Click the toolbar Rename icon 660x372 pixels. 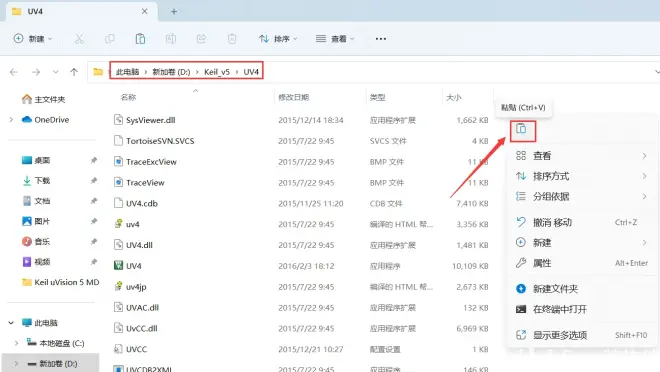pos(171,39)
